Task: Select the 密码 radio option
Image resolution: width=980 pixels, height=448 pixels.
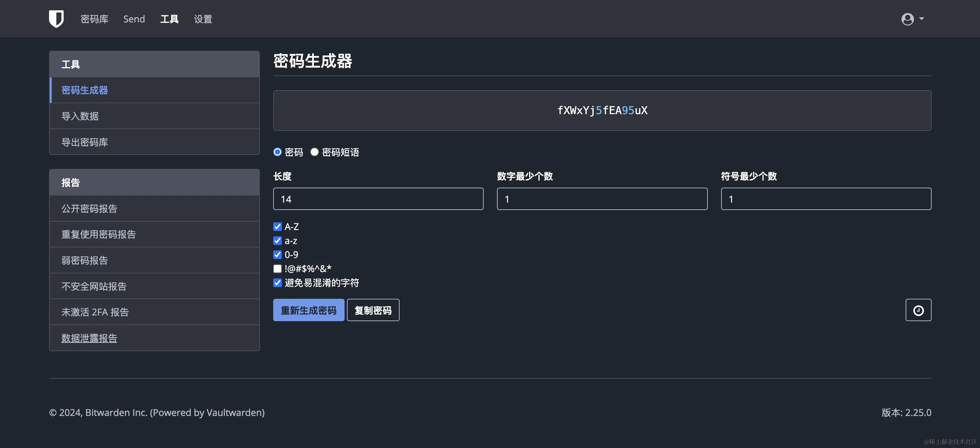Action: pyautogui.click(x=277, y=152)
